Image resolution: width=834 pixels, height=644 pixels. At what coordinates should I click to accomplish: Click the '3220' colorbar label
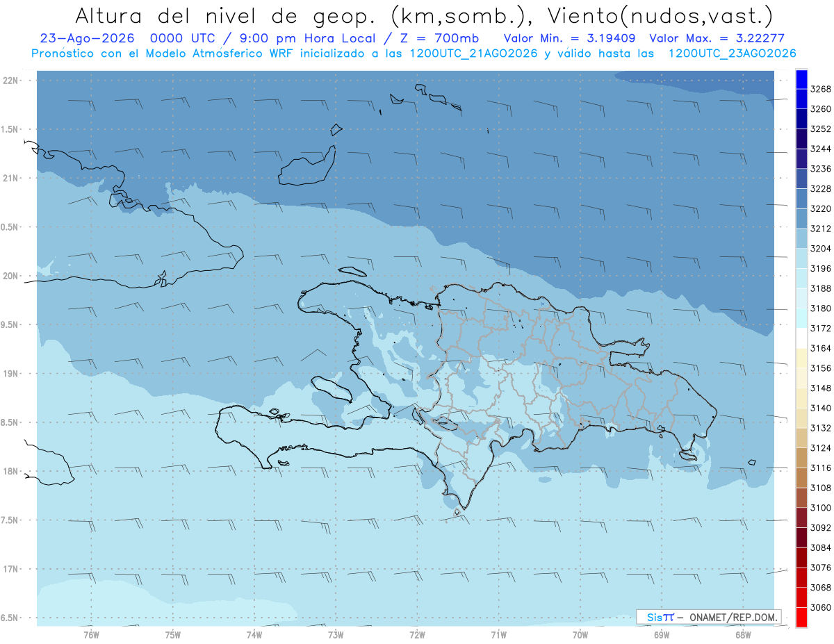click(x=821, y=208)
